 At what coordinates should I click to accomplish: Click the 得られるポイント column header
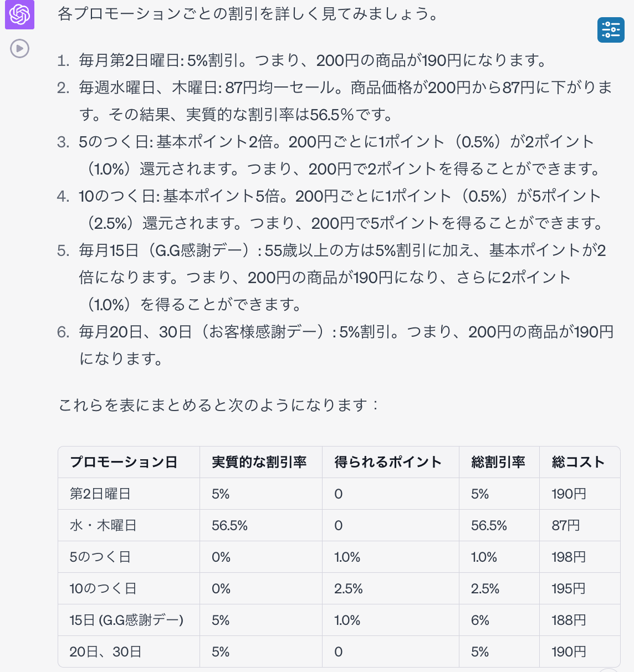pyautogui.click(x=388, y=462)
